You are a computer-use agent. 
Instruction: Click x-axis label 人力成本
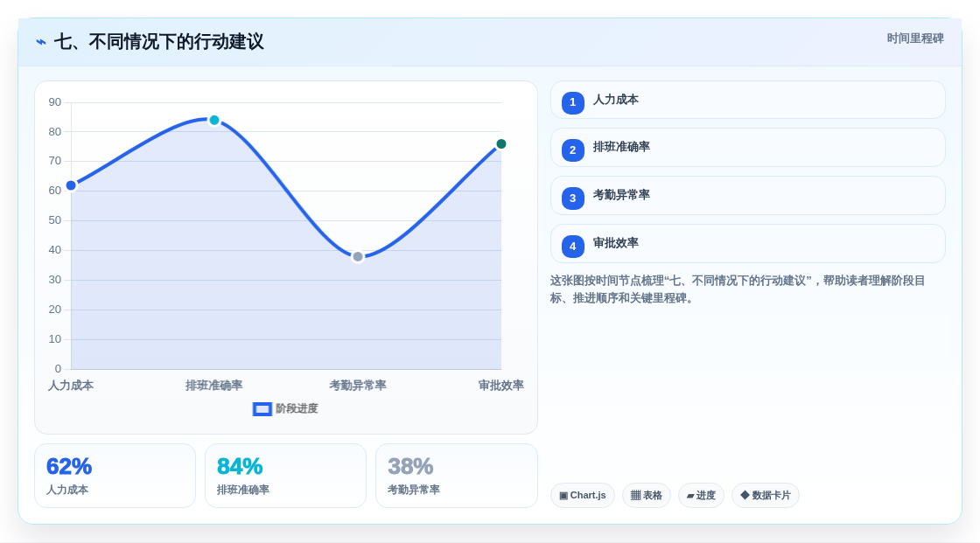coord(71,386)
